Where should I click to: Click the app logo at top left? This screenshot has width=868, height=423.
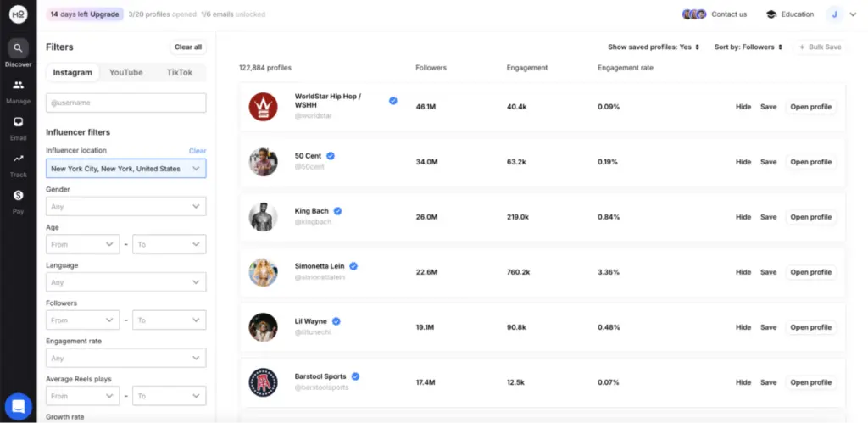(18, 14)
